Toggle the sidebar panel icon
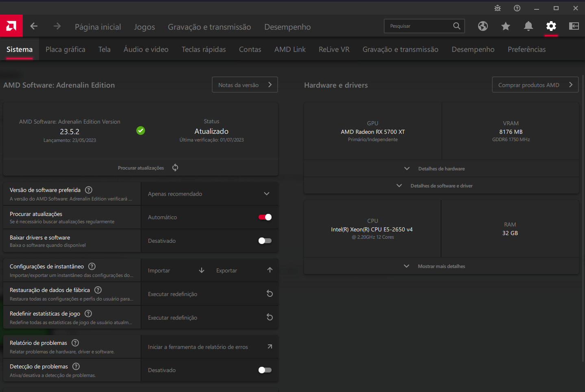The image size is (585, 392). (574, 26)
